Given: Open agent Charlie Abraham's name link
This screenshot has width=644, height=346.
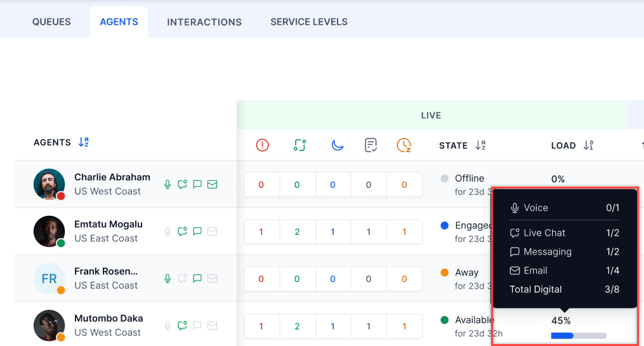Looking at the screenshot, I should point(112,177).
